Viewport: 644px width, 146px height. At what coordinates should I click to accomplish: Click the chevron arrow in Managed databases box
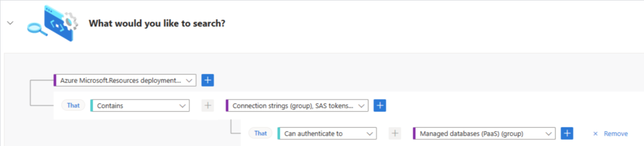[549, 134]
